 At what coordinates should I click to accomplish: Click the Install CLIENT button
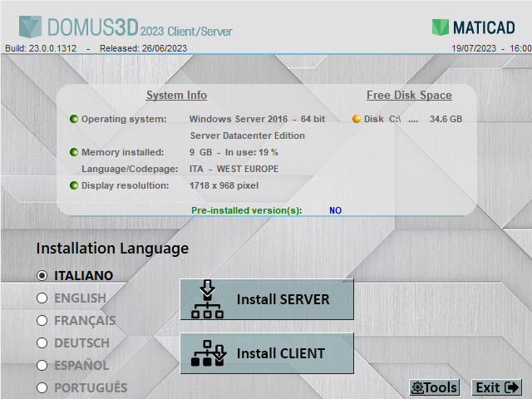[x=267, y=353]
